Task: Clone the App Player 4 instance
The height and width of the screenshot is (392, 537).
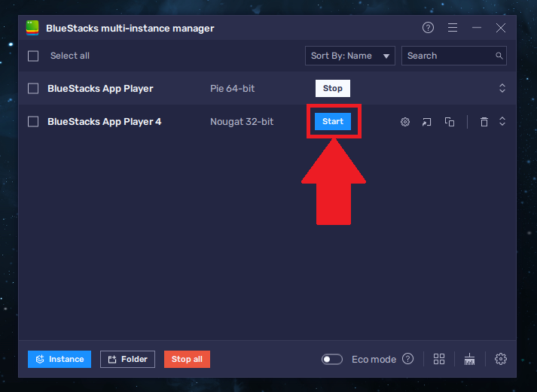Action: click(450, 122)
